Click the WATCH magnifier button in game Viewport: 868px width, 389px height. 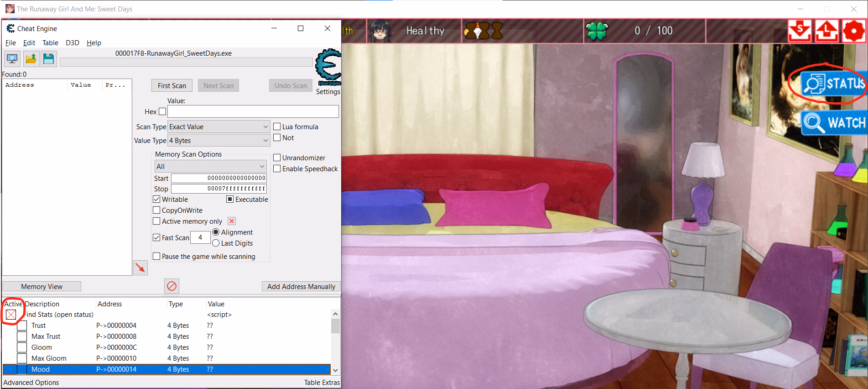[834, 122]
